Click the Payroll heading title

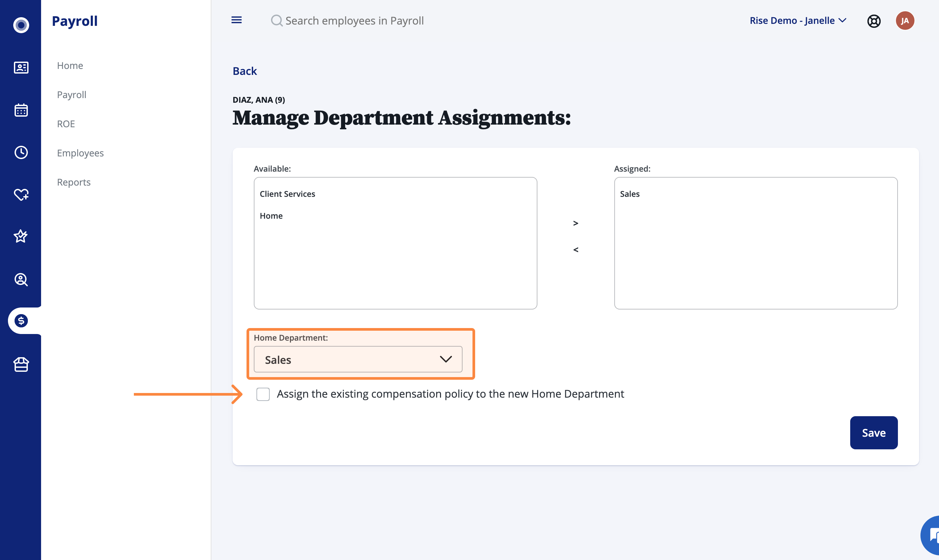click(x=75, y=21)
